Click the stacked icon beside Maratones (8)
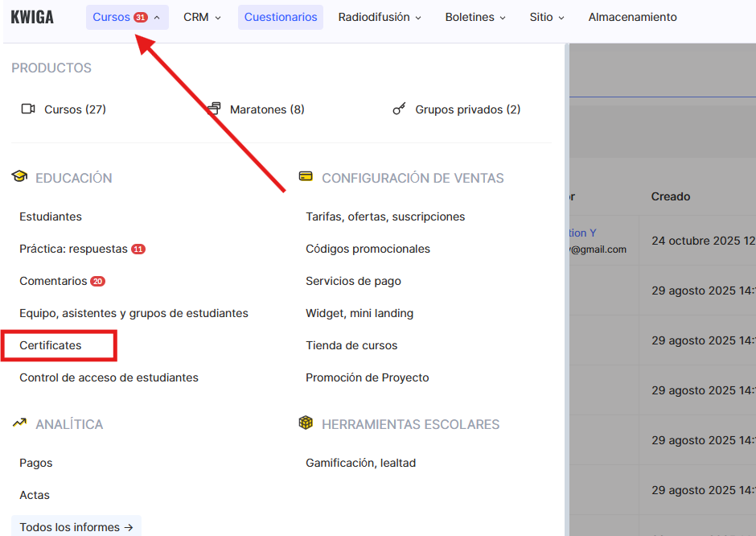Image resolution: width=756 pixels, height=536 pixels. pos(214,109)
